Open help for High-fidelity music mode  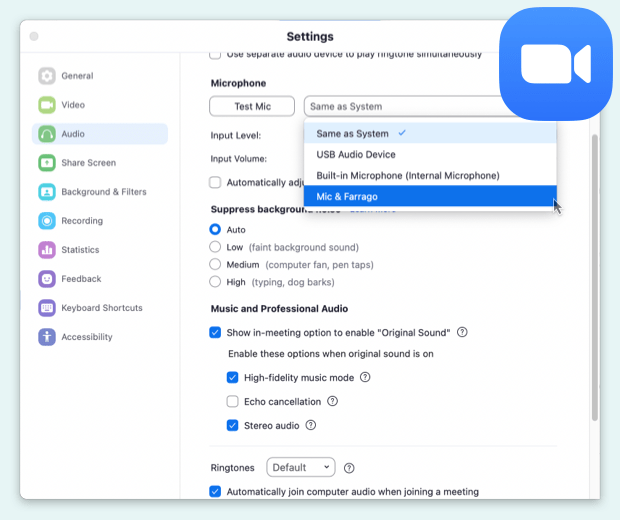(x=365, y=377)
